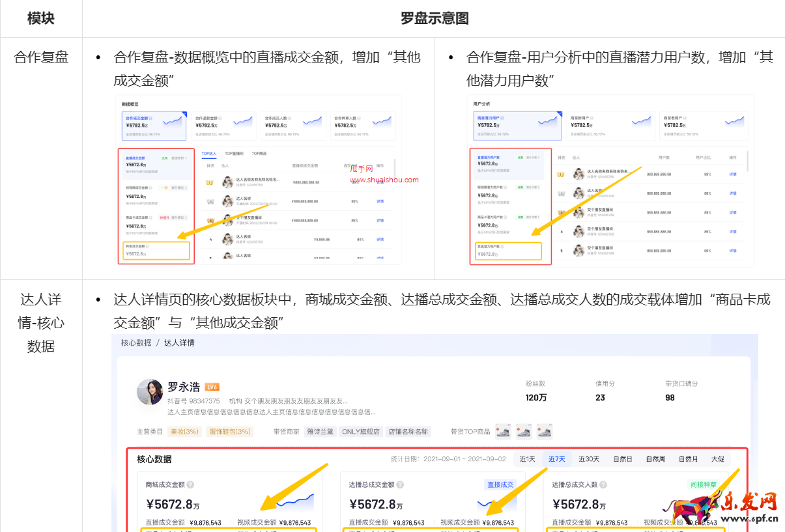Click the 服饰鞋包(3%) category tag
The width and height of the screenshot is (785, 532).
coord(229,432)
